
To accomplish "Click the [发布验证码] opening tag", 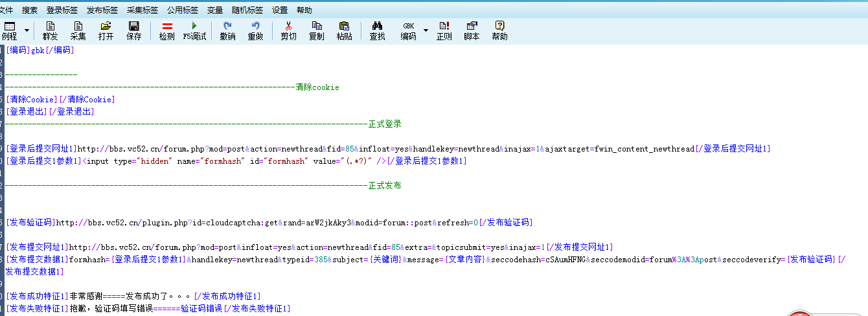I will [x=31, y=223].
